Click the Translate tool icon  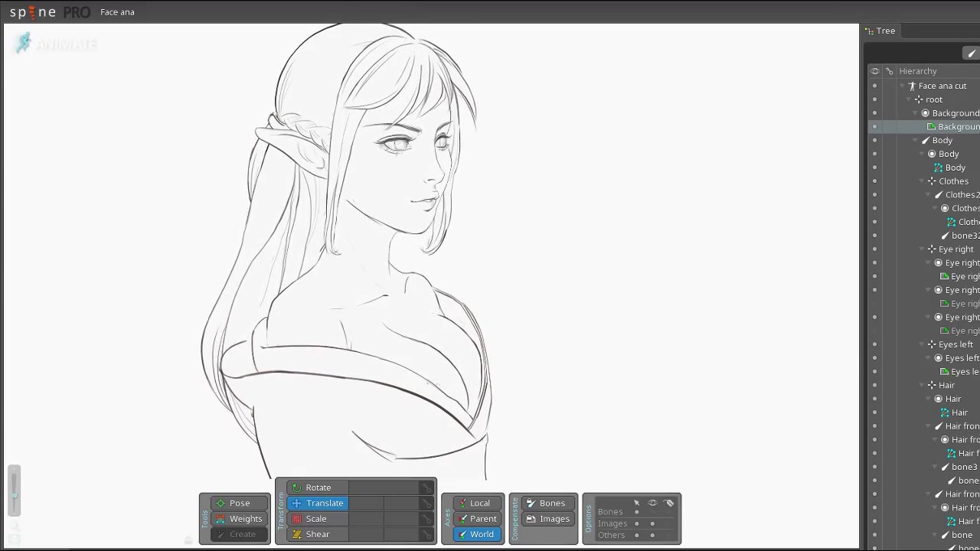pyautogui.click(x=296, y=503)
